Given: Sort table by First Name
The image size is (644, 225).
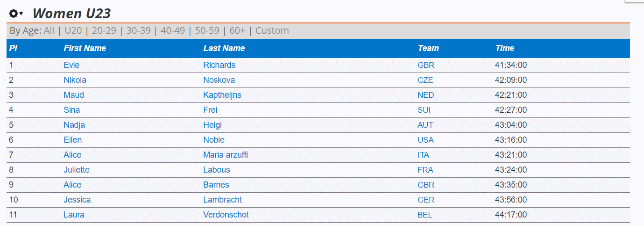Looking at the screenshot, I should click(85, 48).
